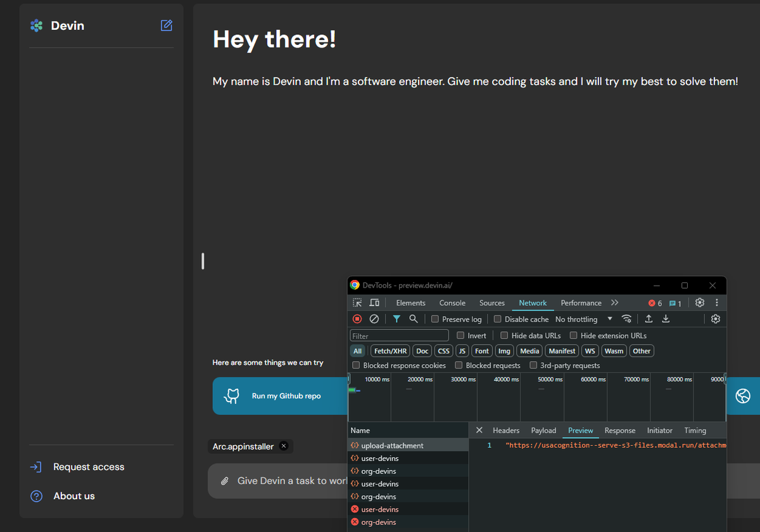Start a new session with the edit icon
Viewport: 760px width, 532px height.
[167, 25]
